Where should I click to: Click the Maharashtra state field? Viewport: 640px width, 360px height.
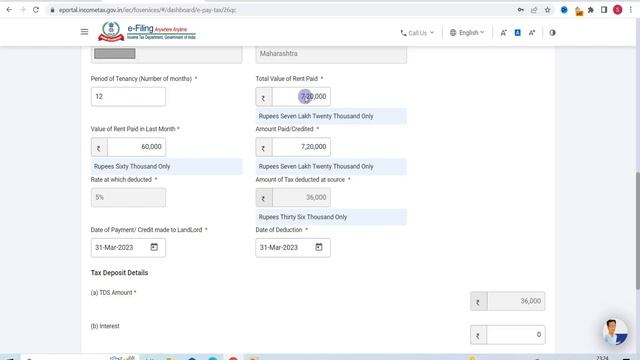(331, 54)
